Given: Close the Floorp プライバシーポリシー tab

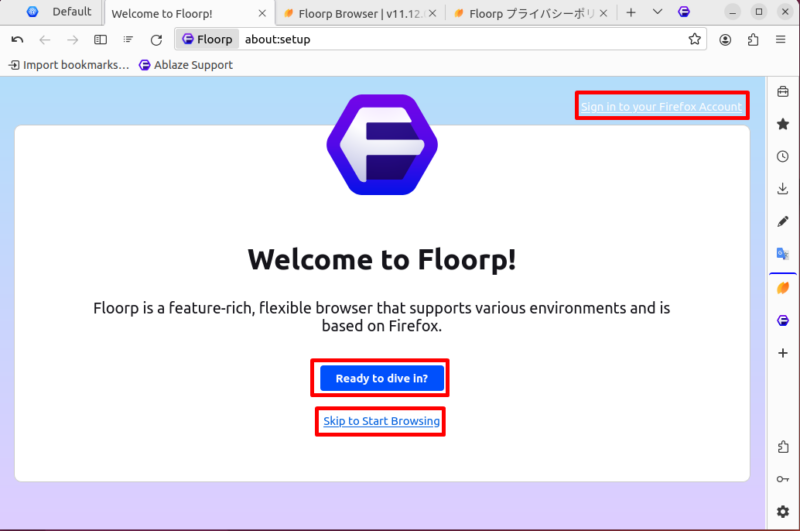Looking at the screenshot, I should (603, 13).
